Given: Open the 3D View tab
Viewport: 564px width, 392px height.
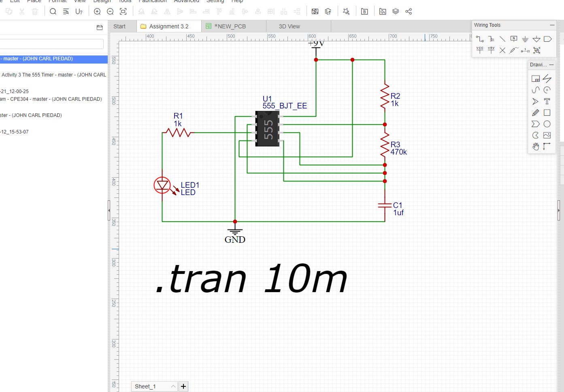Looking at the screenshot, I should pos(289,26).
